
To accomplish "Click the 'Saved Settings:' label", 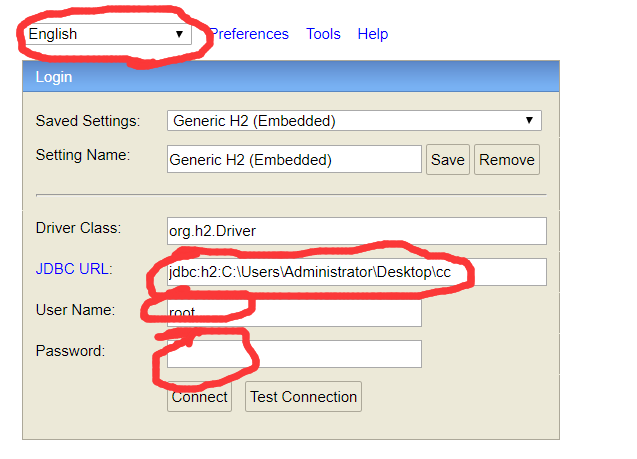I will (88, 121).
